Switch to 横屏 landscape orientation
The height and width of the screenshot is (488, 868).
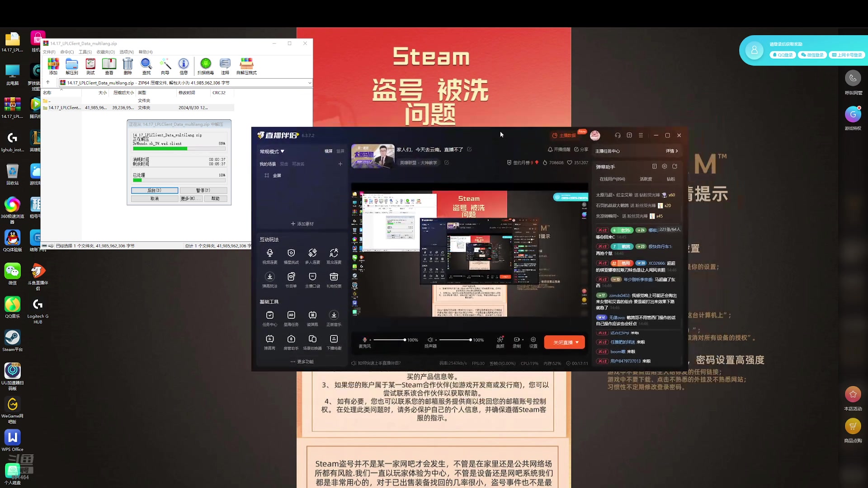tap(328, 151)
